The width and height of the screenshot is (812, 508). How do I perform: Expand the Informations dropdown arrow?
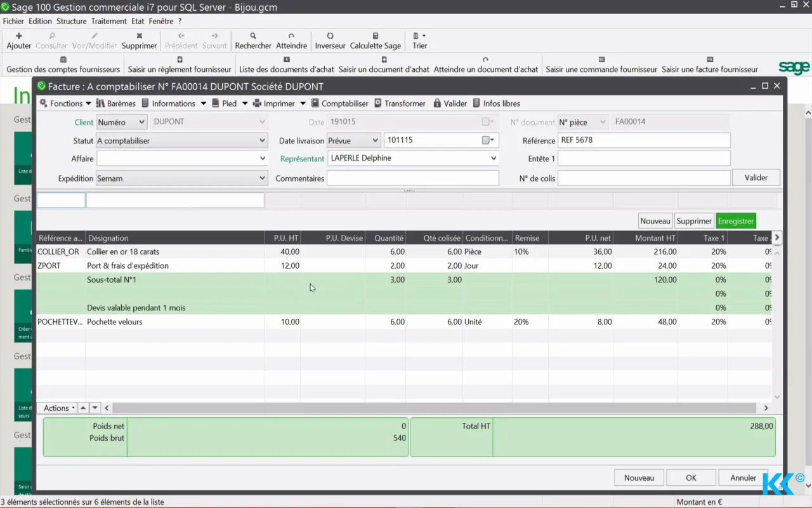(204, 104)
